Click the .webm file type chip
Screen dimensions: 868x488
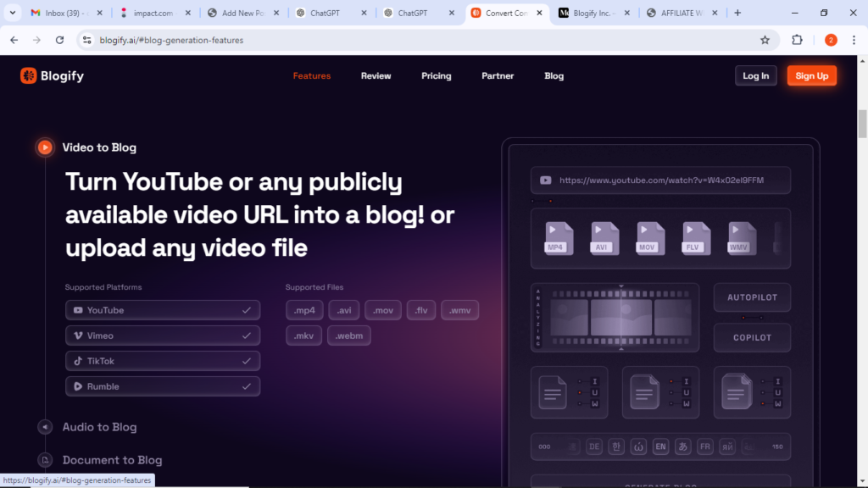348,335
